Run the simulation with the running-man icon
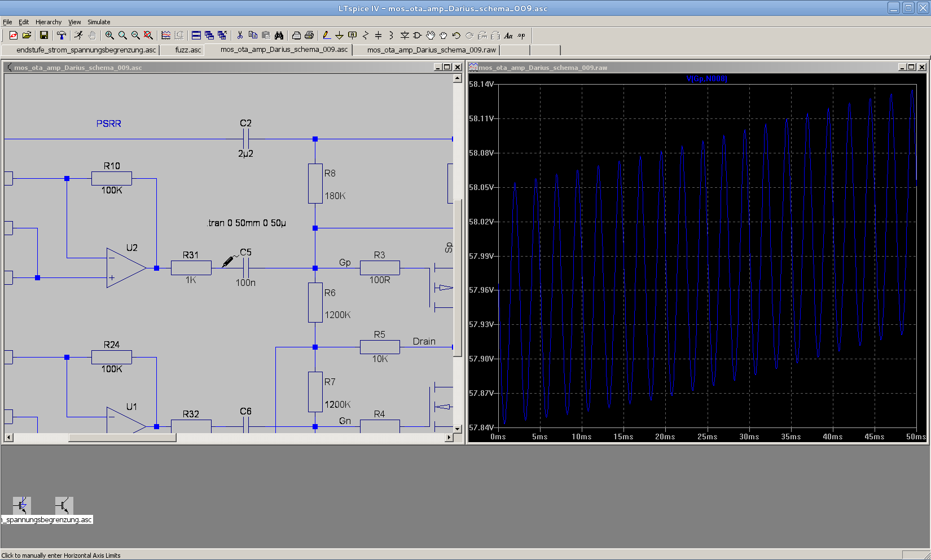The image size is (931, 560). point(78,35)
